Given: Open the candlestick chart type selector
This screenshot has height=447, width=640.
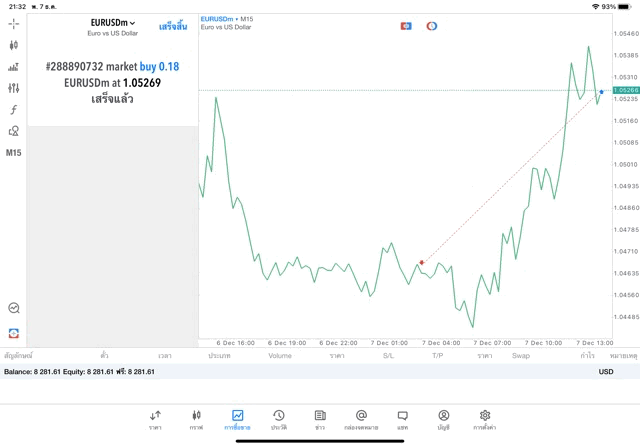Looking at the screenshot, I should pos(13,45).
